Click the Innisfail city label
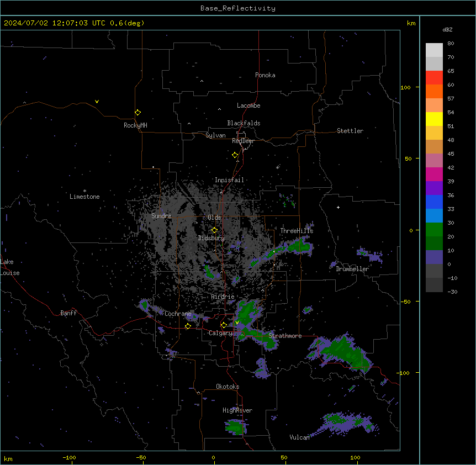Image resolution: width=476 pixels, height=465 pixels. pos(229,180)
